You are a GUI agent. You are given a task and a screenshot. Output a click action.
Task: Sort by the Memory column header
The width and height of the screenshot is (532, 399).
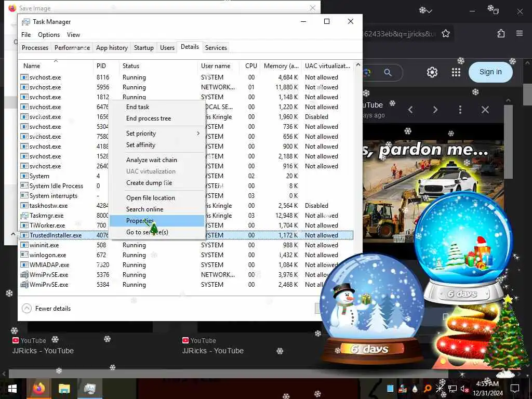[x=281, y=66]
